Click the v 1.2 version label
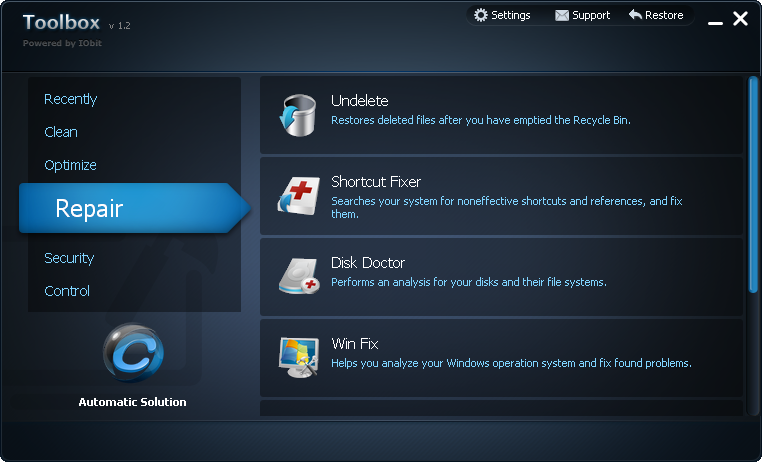 click(x=120, y=26)
